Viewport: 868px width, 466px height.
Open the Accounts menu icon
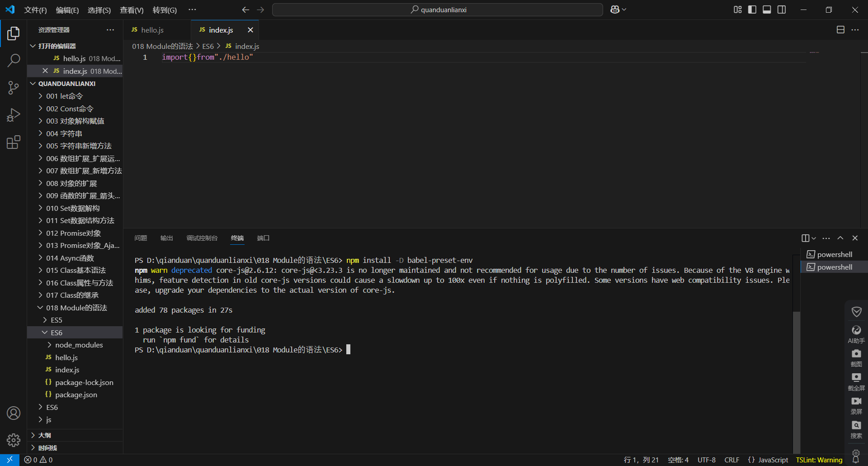click(x=14, y=413)
